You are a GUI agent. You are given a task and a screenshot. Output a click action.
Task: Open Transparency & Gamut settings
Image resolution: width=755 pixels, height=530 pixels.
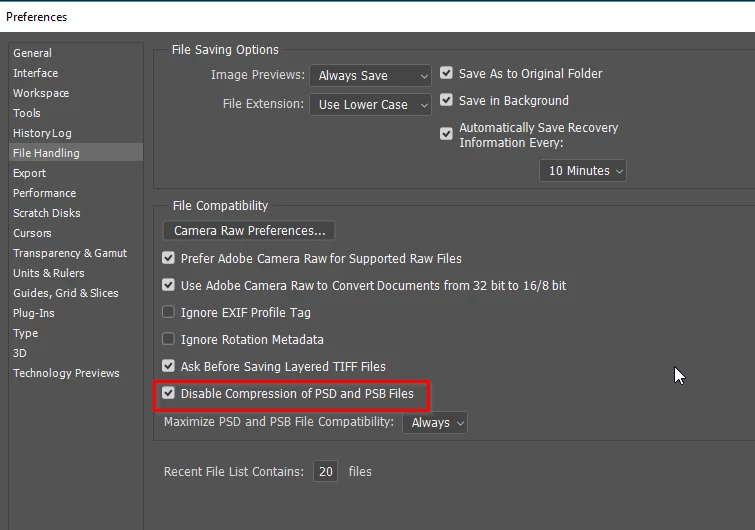[70, 253]
